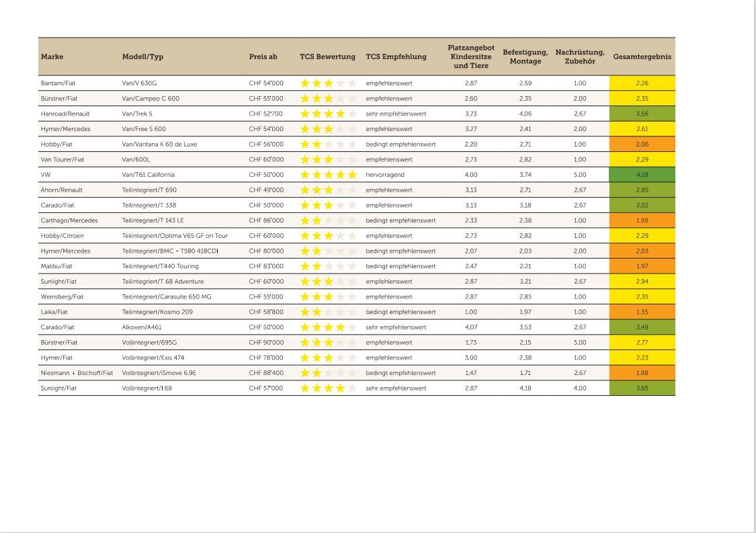Click the "Laika/Fiat" brand cell
This screenshot has width=756, height=533.
click(54, 312)
